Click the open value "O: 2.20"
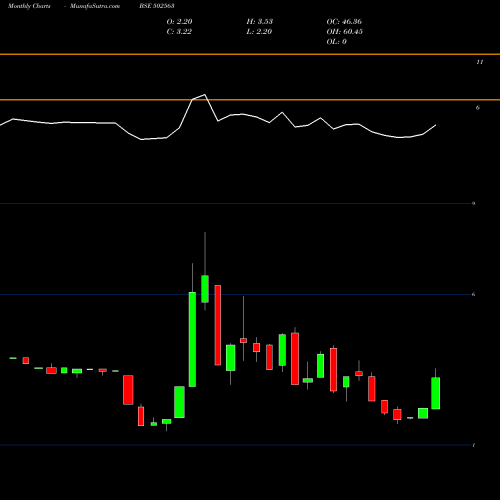500x500 pixels. 179,21
